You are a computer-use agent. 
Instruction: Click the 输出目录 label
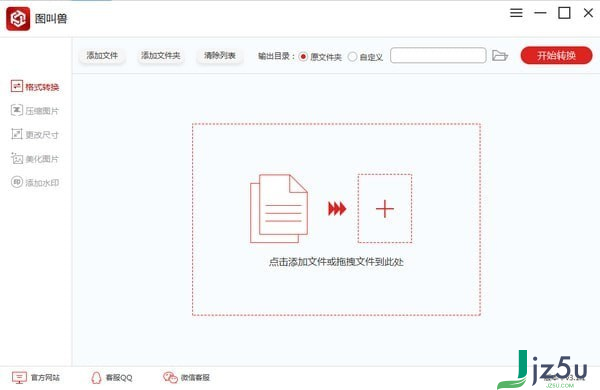pyautogui.click(x=276, y=56)
